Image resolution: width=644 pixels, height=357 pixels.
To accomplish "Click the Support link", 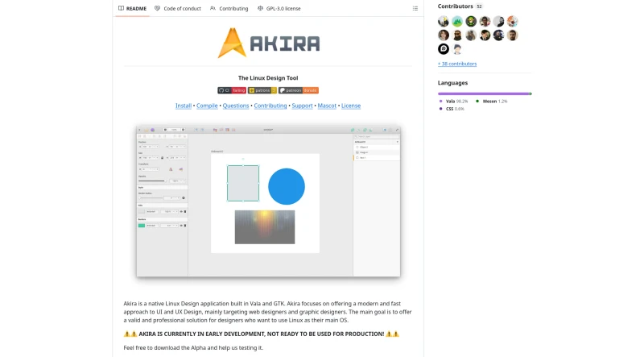I will (302, 106).
